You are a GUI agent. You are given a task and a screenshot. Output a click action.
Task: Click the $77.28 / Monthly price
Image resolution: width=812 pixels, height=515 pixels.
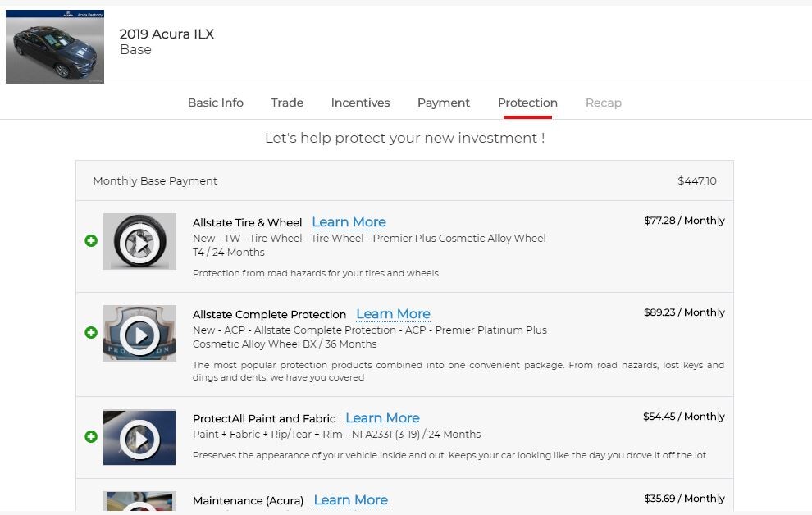point(685,221)
